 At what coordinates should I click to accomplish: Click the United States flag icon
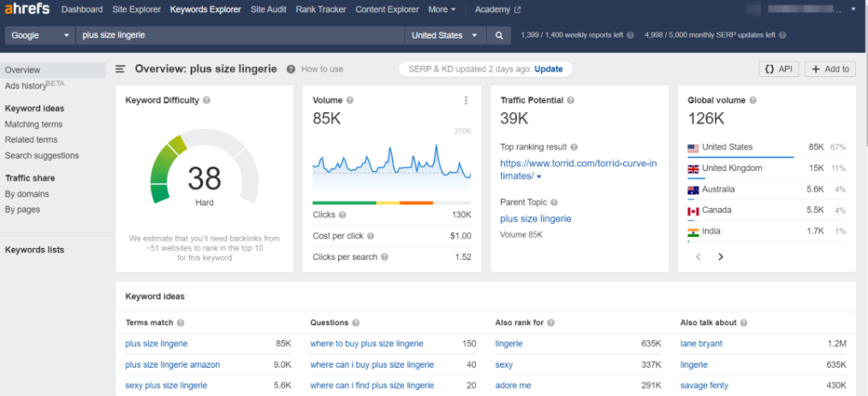[x=693, y=148]
